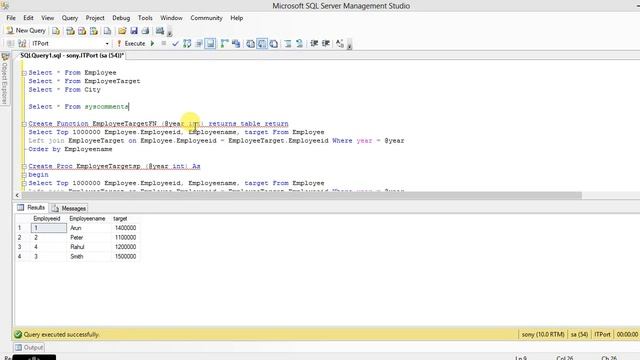The width and height of the screenshot is (640, 360).
Task: Collapse the Create Function EmployeeTargetFN block
Action: (x=24, y=124)
